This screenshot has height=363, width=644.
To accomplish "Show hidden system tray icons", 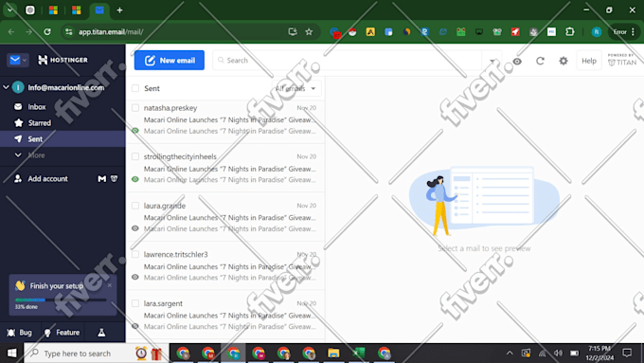I will [x=510, y=354].
